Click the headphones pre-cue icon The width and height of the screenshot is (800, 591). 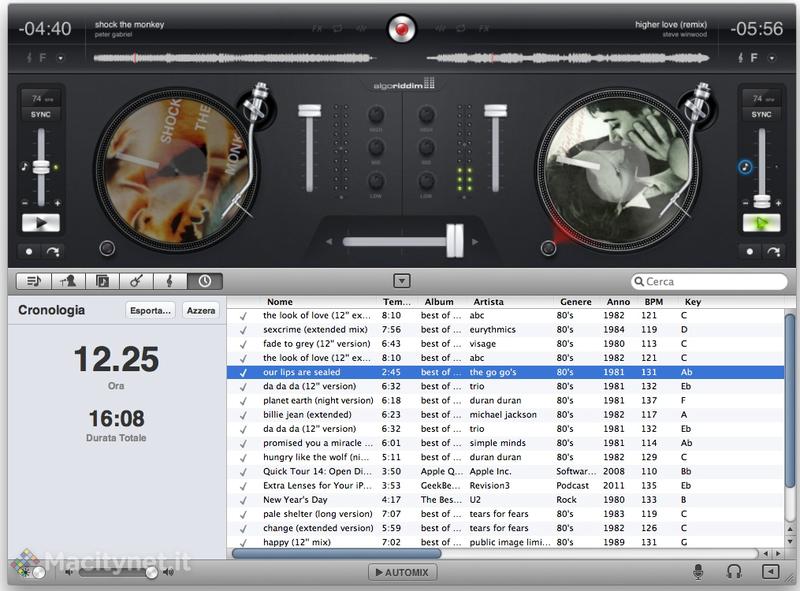click(733, 572)
